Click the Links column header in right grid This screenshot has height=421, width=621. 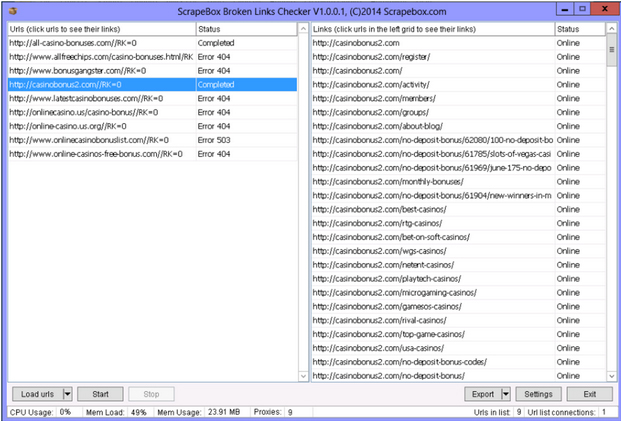tap(433, 29)
